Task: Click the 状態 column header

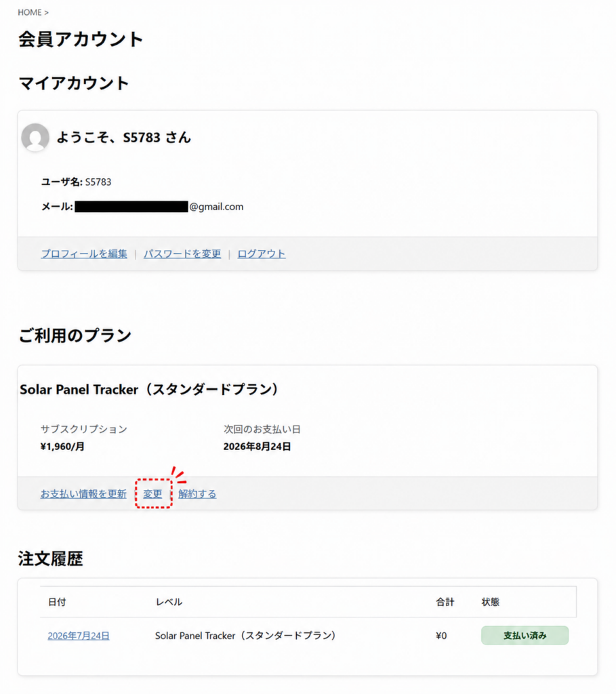Action: (491, 602)
